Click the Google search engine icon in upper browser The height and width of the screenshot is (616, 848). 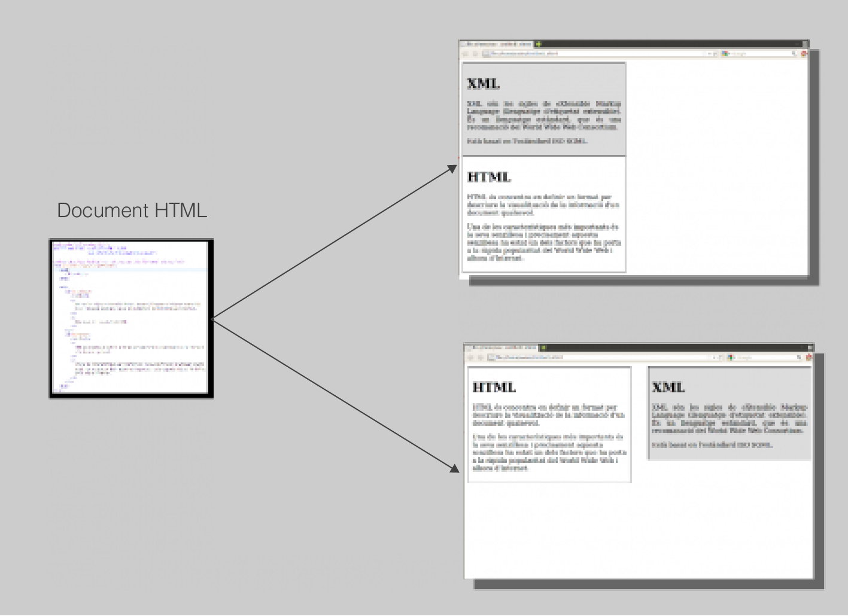[725, 53]
